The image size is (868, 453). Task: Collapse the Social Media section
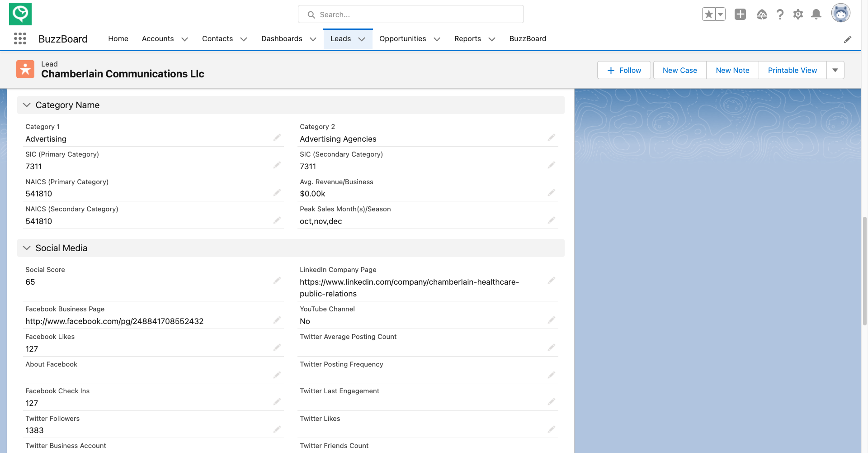[27, 248]
